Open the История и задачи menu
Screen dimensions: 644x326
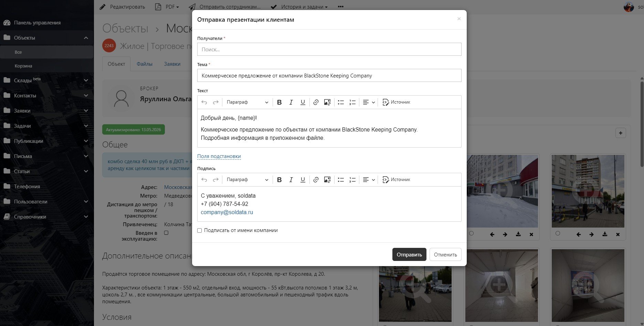tap(299, 7)
